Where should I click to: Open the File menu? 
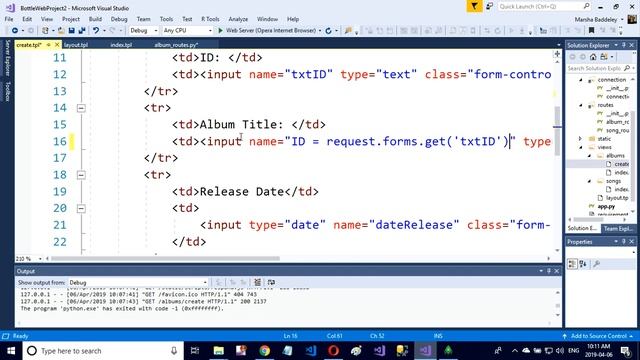[9, 19]
